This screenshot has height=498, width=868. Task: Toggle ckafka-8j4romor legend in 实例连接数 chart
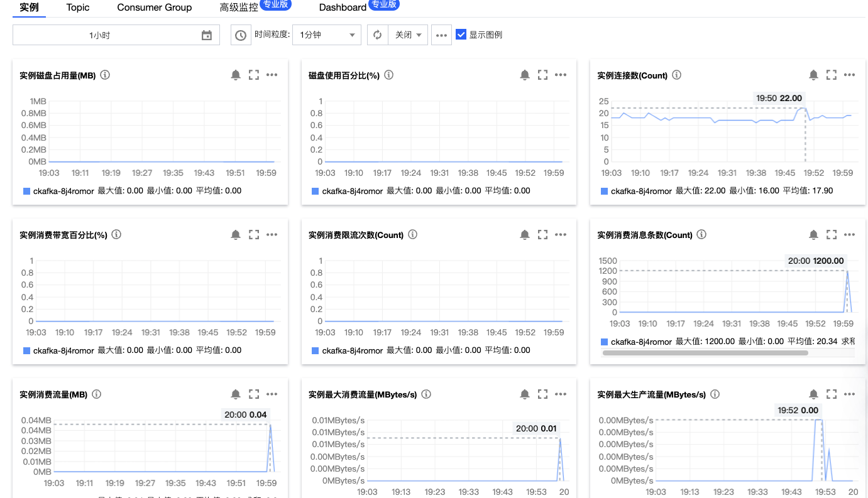[635, 191]
